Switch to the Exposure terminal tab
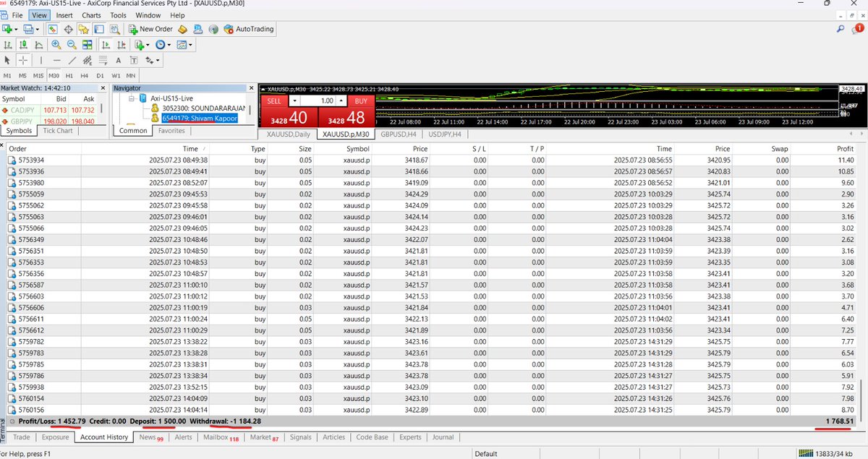Image resolution: width=868 pixels, height=459 pixels. (x=55, y=437)
